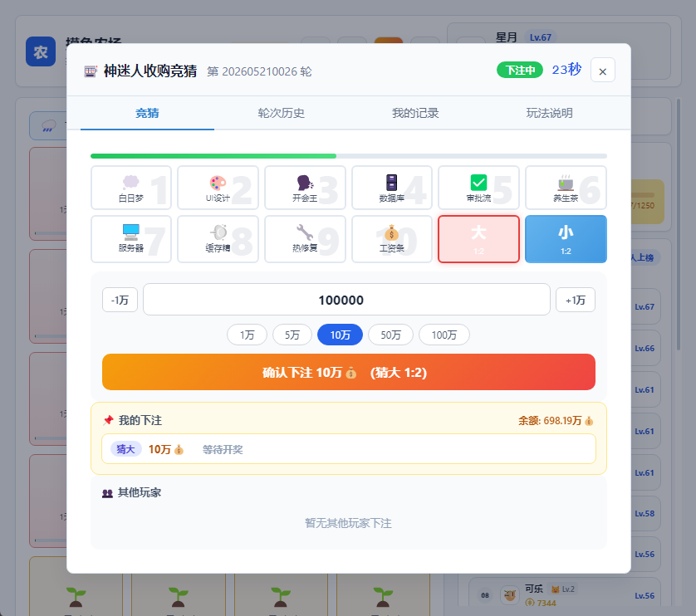Close the 神迷人收购竞猜 dialog
The width and height of the screenshot is (696, 616).
tap(602, 70)
